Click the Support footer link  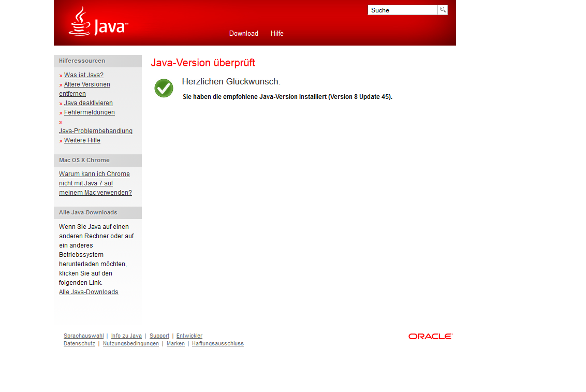(159, 336)
